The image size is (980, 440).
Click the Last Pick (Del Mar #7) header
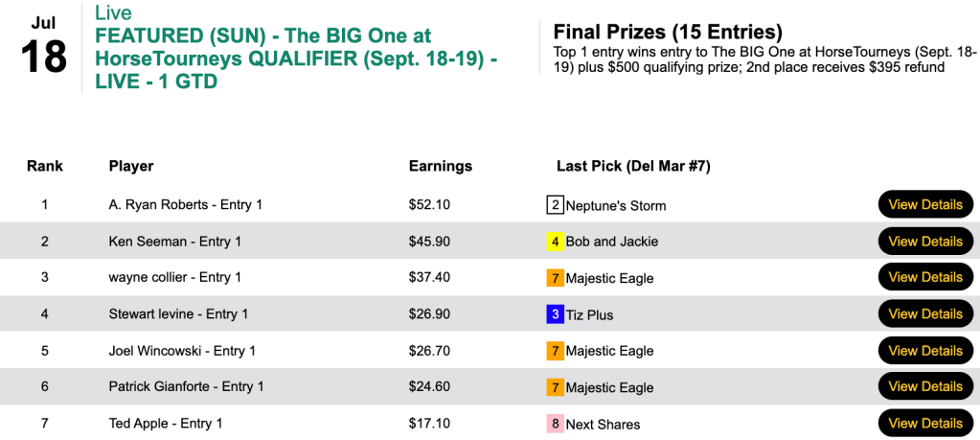point(632,166)
